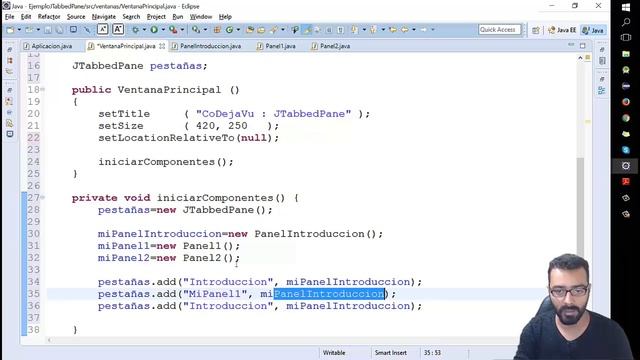640x360 pixels.
Task: Toggle the Breadcrumb toolbar button
Action: [x=295, y=30]
